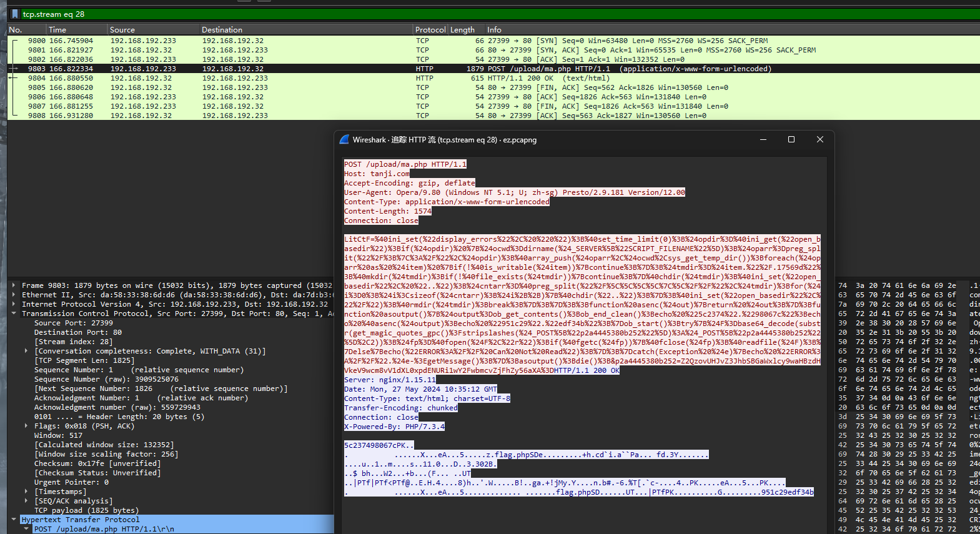Click the display filter bookmark icon
Image resolution: width=980 pixels, height=534 pixels.
tap(15, 14)
